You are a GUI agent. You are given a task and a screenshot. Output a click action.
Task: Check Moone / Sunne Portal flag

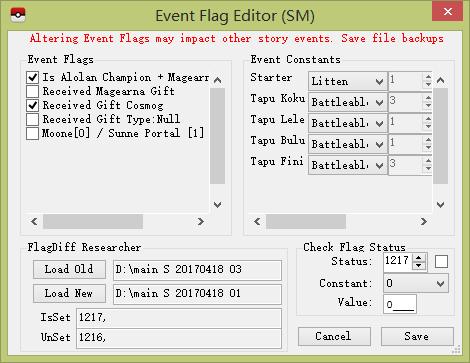point(33,133)
